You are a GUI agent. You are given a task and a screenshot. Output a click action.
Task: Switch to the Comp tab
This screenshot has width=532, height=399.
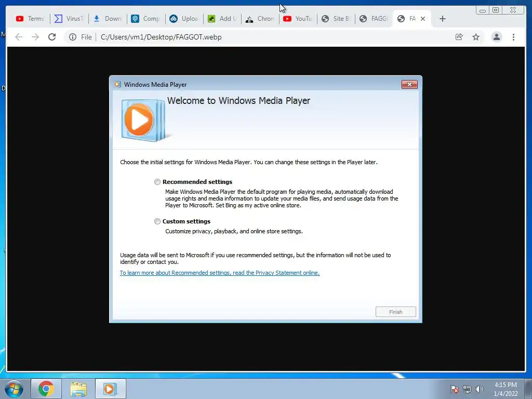tap(145, 19)
